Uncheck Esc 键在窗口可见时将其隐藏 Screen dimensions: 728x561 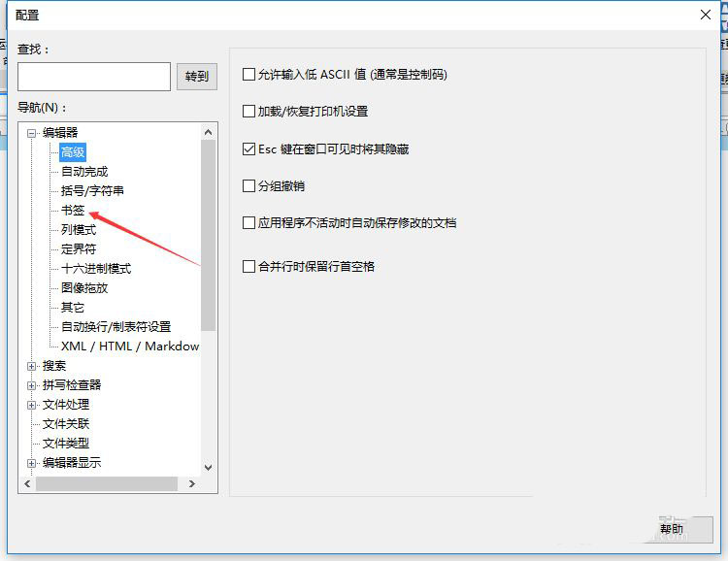pos(249,149)
